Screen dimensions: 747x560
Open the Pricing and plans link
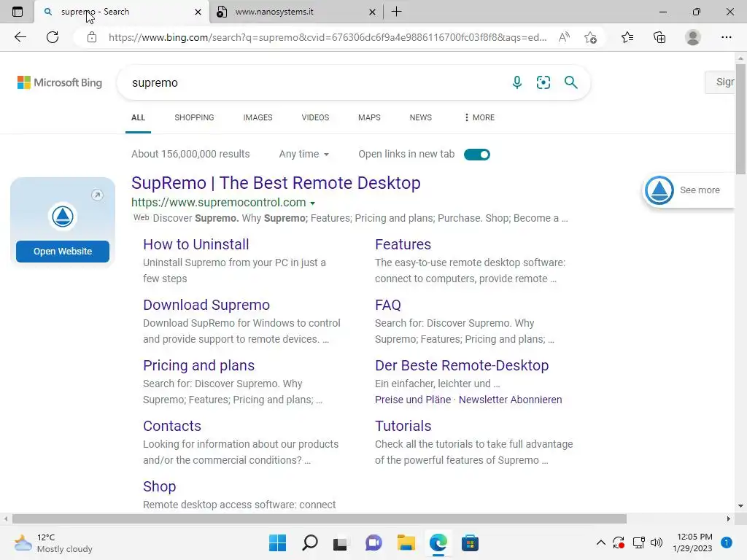click(198, 365)
